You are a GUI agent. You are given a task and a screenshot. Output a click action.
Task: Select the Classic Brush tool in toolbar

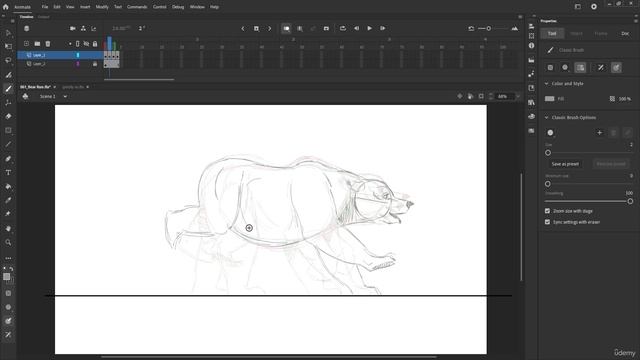coord(8,89)
